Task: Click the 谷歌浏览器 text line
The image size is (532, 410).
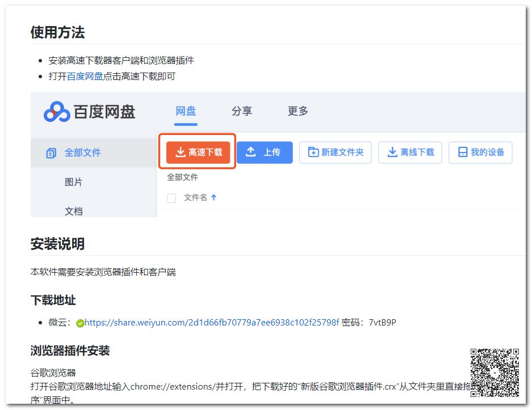Action: point(53,373)
